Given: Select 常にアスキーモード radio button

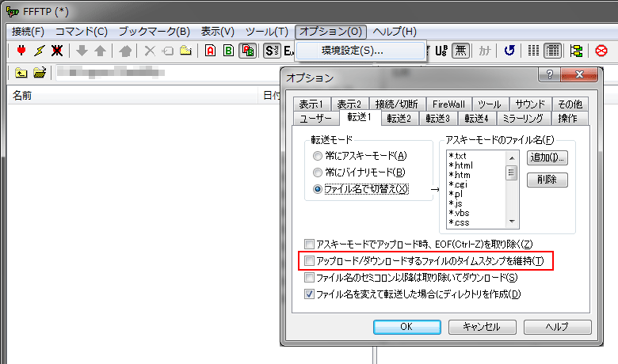Looking at the screenshot, I should tap(317, 156).
